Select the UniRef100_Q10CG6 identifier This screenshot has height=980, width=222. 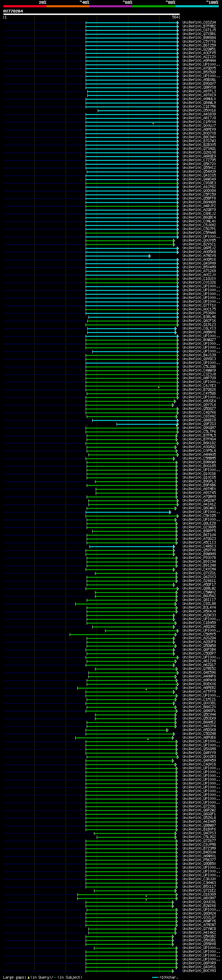tap(199, 473)
